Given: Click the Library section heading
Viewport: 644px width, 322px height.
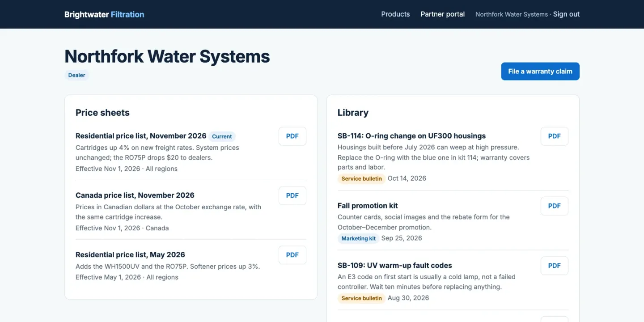Looking at the screenshot, I should (x=353, y=113).
